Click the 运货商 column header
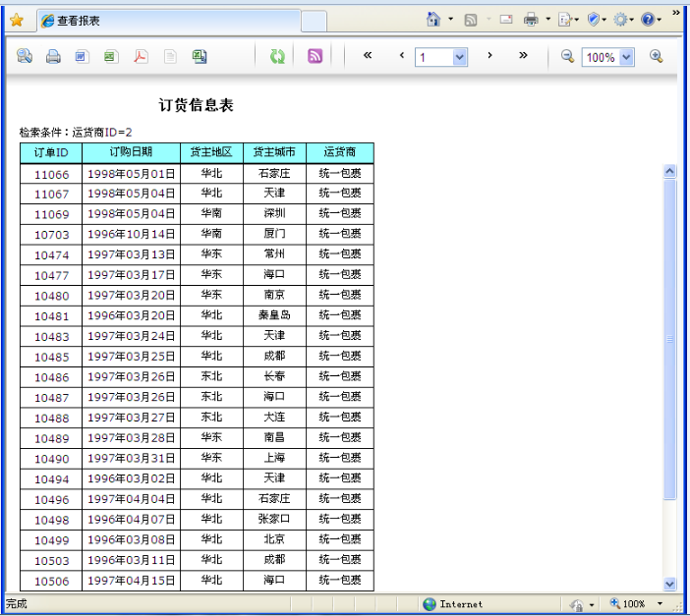 (x=340, y=152)
